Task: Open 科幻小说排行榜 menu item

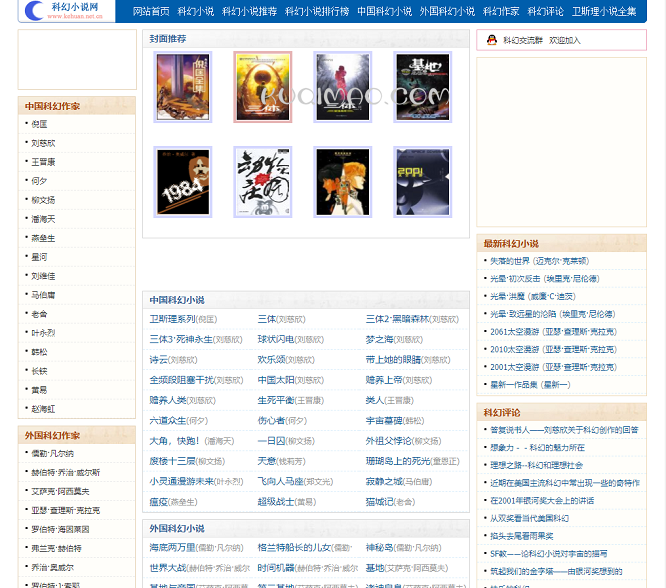Action: (x=317, y=11)
